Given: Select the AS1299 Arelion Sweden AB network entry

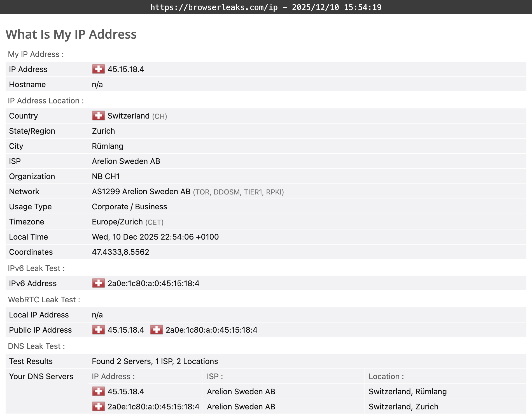Looking at the screenshot, I should [141, 191].
